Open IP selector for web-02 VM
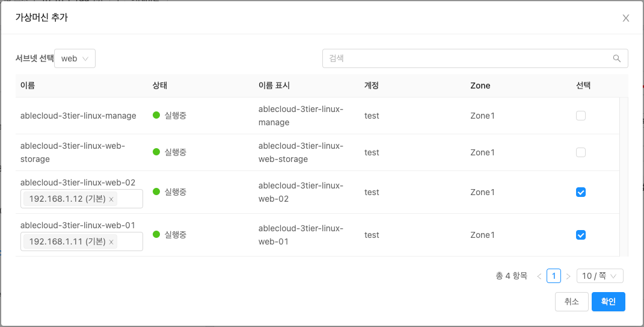 [129, 199]
